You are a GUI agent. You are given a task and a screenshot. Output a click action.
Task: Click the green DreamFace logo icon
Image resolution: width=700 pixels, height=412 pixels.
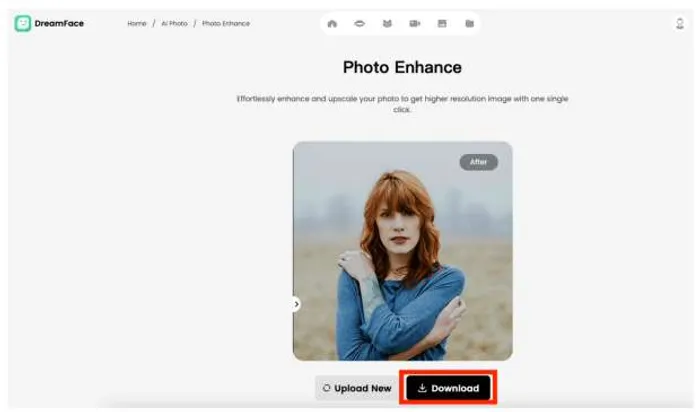(x=22, y=23)
